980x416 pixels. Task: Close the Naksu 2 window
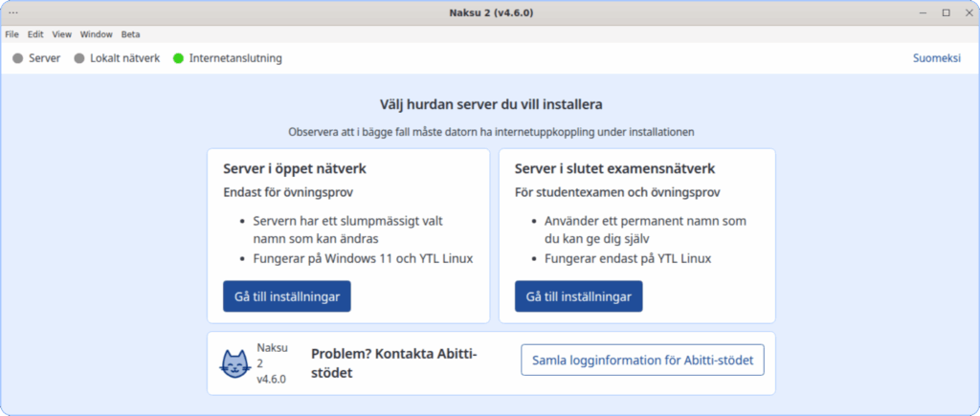(x=966, y=12)
